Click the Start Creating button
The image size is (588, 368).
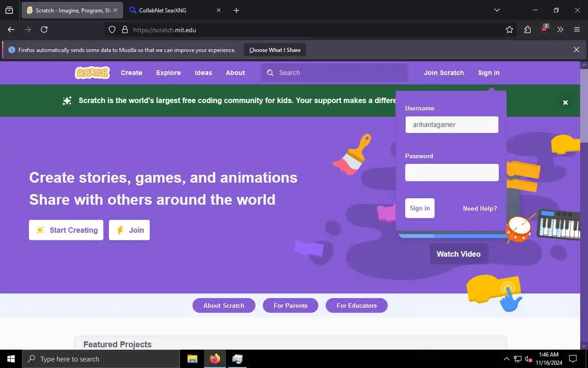(66, 230)
